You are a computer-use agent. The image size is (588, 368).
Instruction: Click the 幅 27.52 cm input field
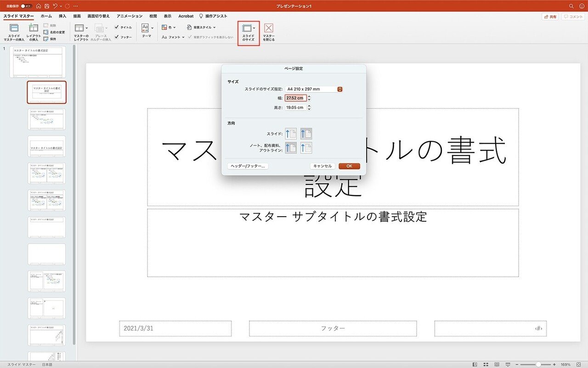(x=295, y=98)
